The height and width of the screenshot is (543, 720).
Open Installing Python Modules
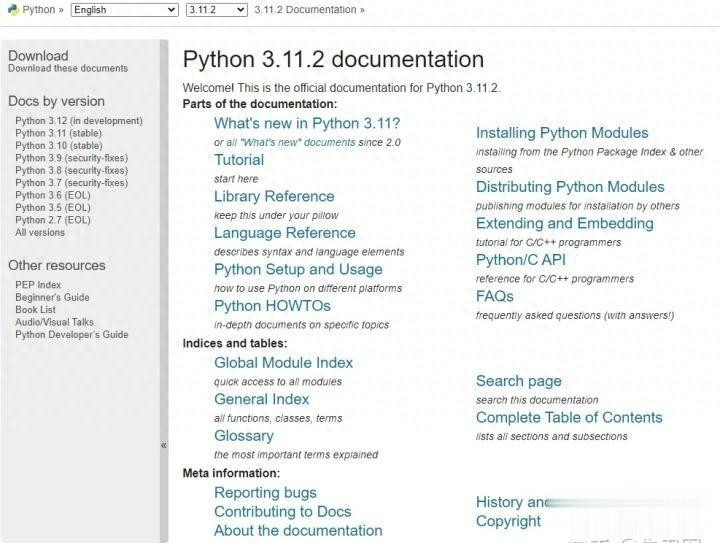click(562, 133)
